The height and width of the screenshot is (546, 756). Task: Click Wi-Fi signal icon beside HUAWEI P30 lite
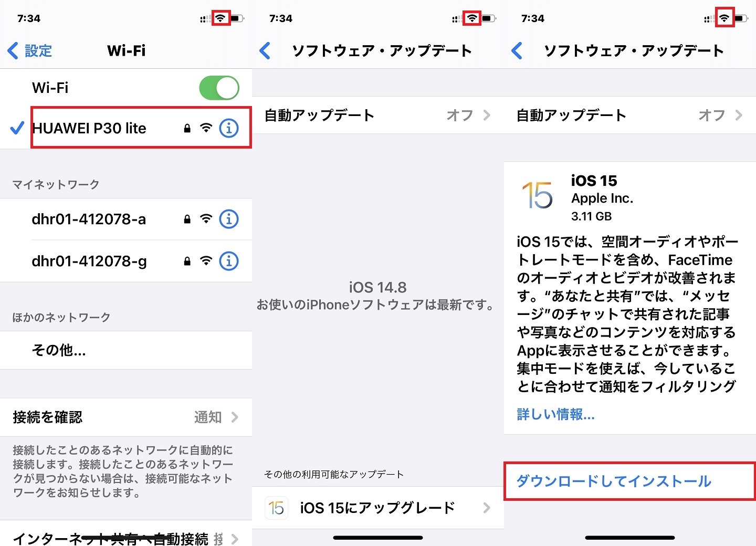(x=206, y=128)
